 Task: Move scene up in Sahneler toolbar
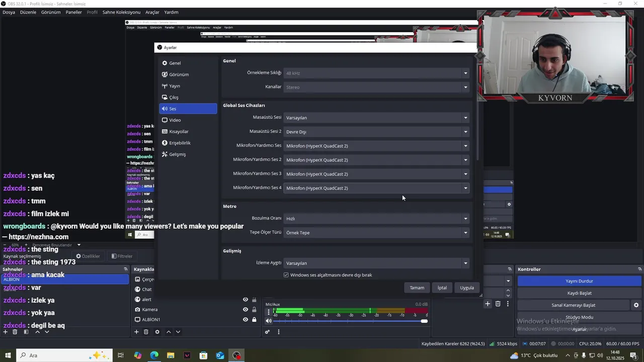point(37,332)
